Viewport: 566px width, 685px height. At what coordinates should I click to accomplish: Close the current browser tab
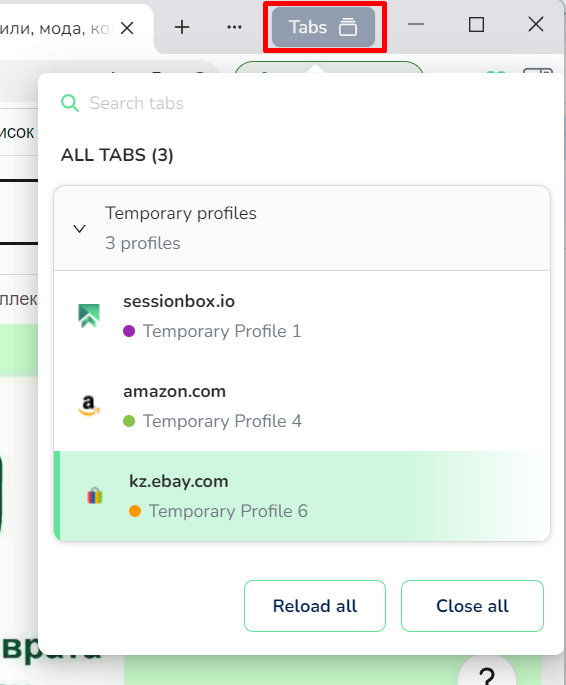(127, 28)
